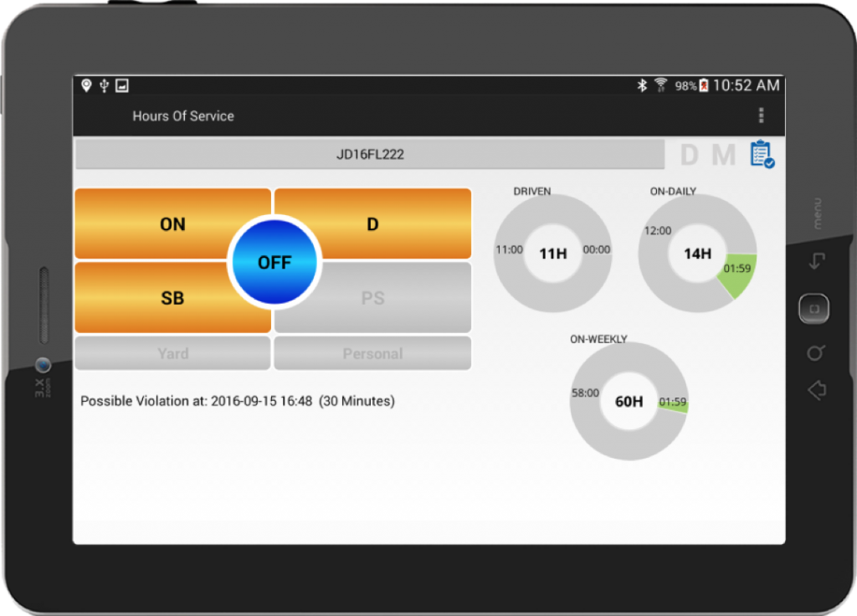Open the ON-DAILY 14H gauge
Viewport: 857px width, 616px height.
697,254
